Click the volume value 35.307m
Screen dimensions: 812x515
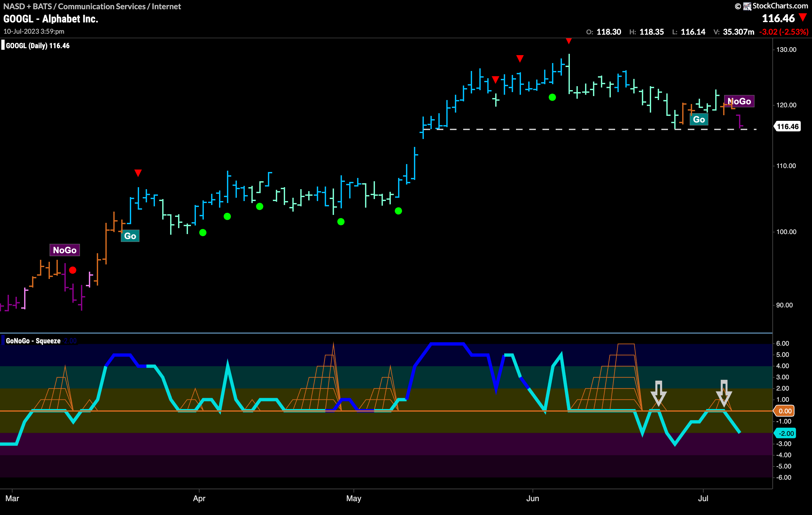click(738, 32)
